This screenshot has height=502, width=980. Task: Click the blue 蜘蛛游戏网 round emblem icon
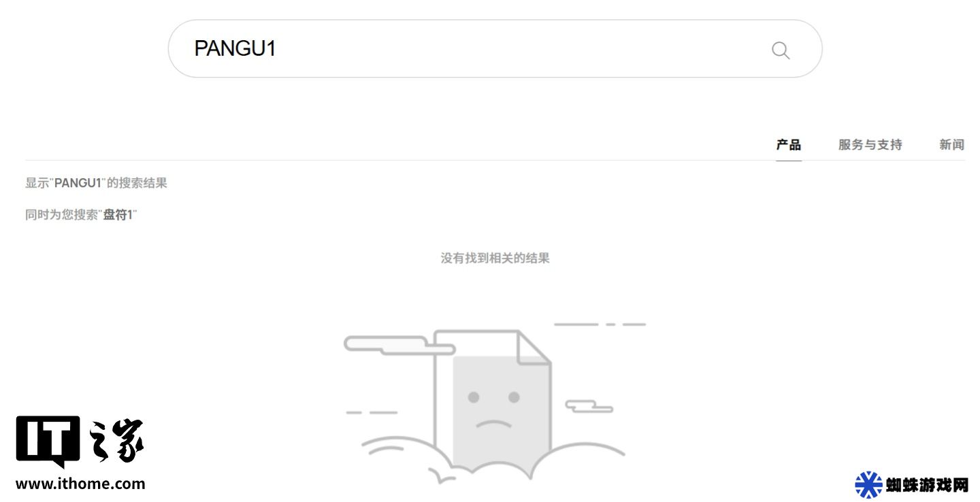pos(868,485)
